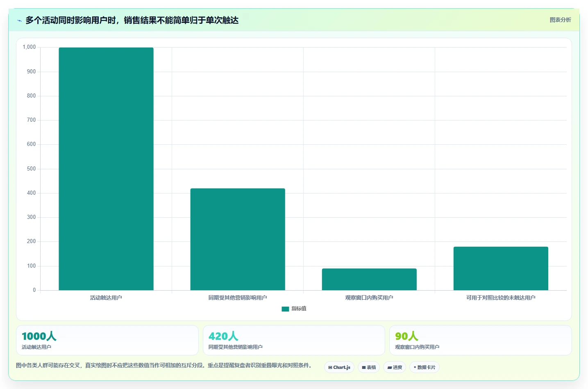Screen dimensions: 588x389
Task: Click the x-axis label 活动触达用户
Action: (106, 298)
